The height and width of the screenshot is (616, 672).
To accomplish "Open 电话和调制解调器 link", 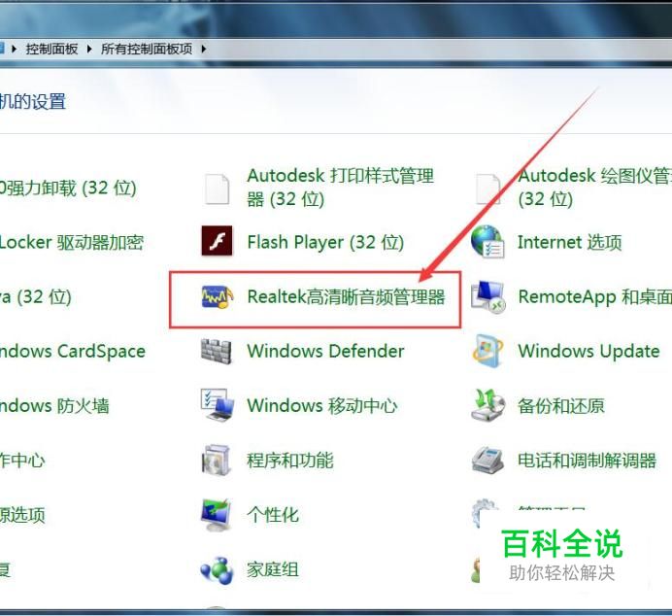I will coord(588,461).
